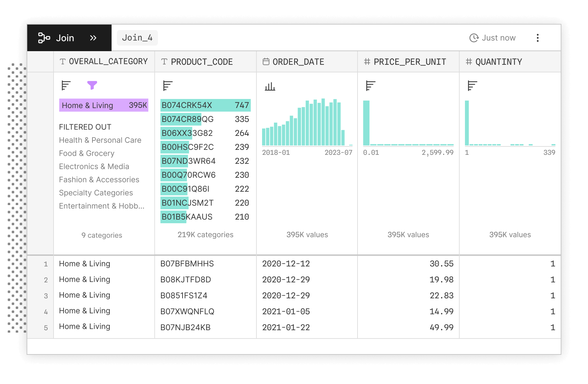Select the Home & Living filter bar
Viewport: 588px width, 384px height.
tap(104, 105)
